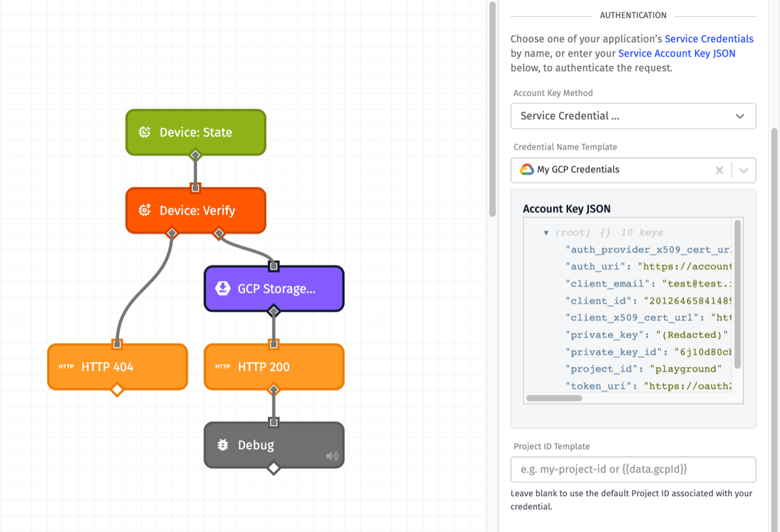Click Debug node input connector square
Image resolution: width=780 pixels, height=532 pixels.
click(x=274, y=422)
